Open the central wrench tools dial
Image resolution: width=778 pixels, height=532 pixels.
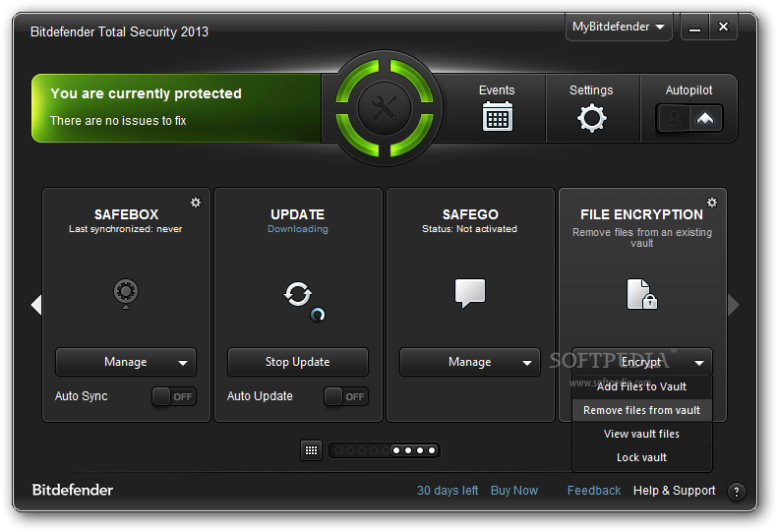[385, 108]
